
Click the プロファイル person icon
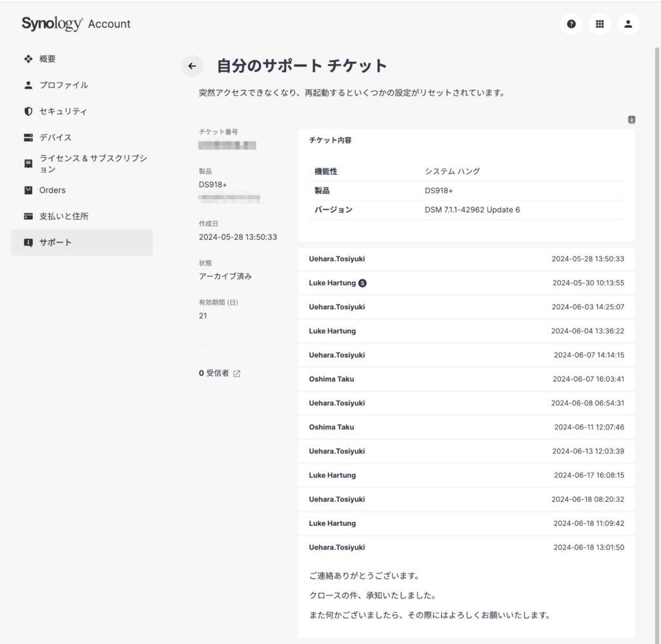28,85
